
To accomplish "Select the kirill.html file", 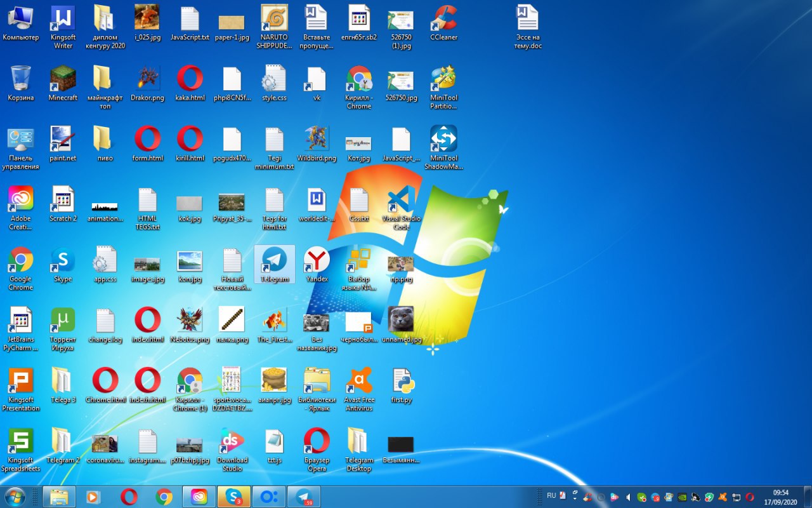I will tap(190, 144).
